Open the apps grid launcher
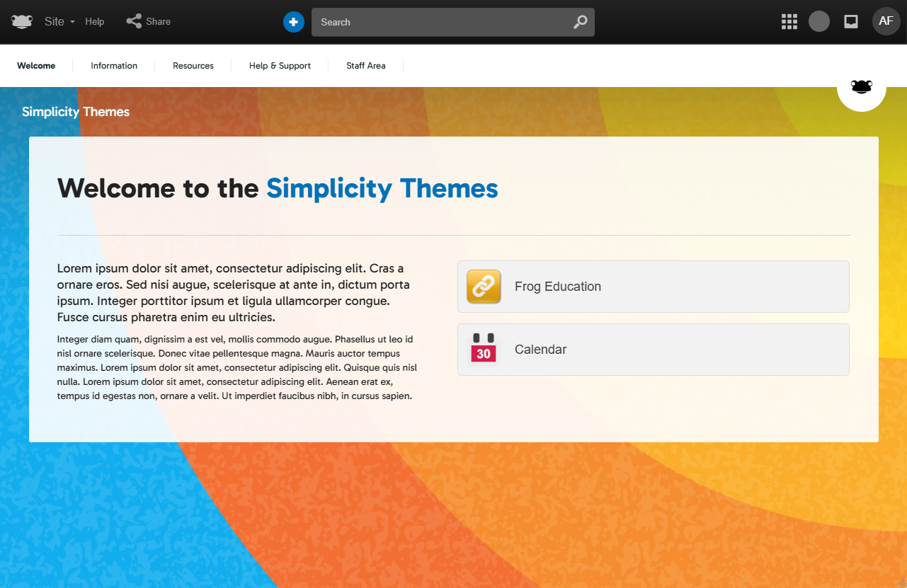This screenshot has width=907, height=588. [x=789, y=22]
